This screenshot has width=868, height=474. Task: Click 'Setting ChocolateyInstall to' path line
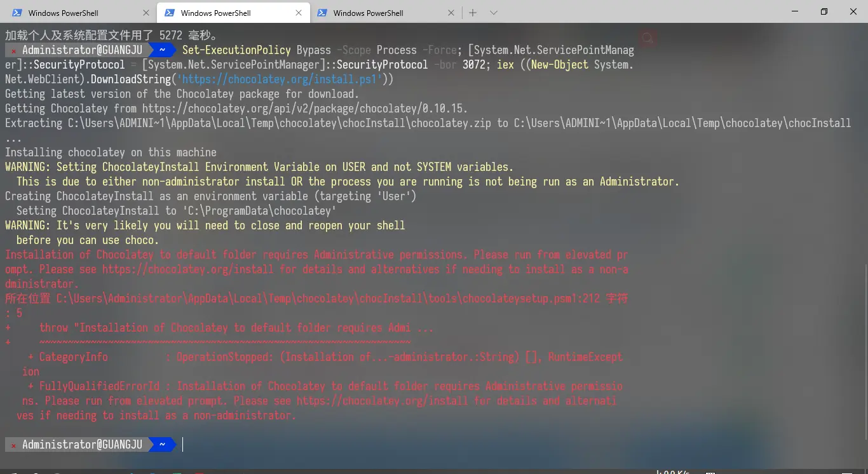pyautogui.click(x=176, y=211)
